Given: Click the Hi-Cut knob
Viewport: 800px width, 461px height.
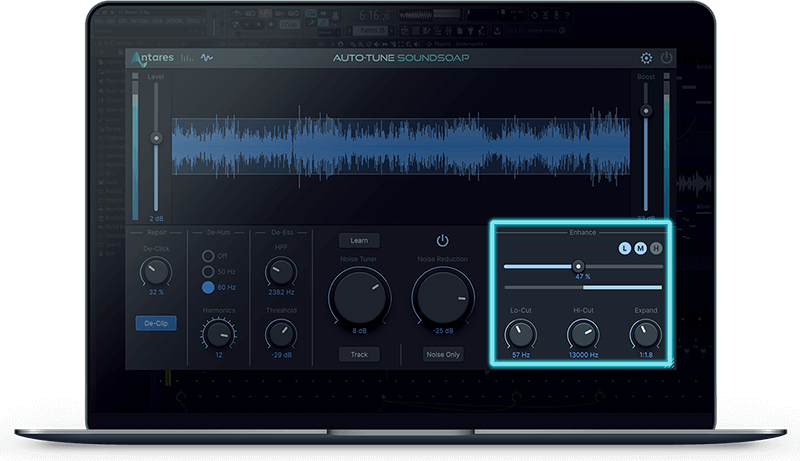Looking at the screenshot, I should [583, 334].
